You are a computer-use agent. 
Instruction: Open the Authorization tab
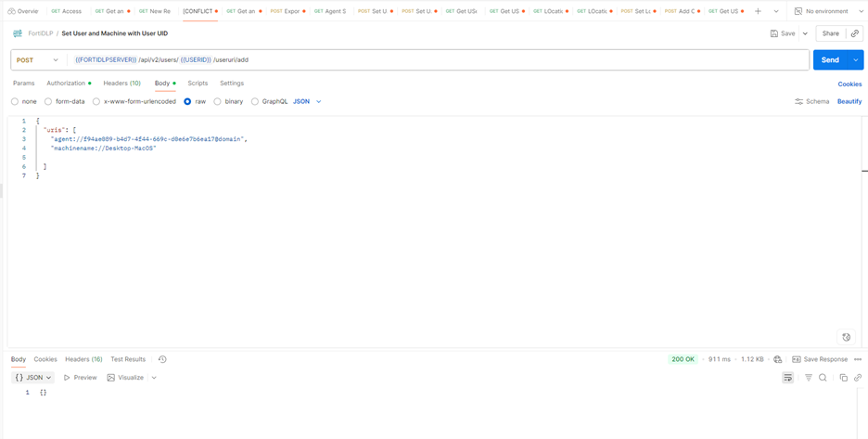tap(70, 84)
